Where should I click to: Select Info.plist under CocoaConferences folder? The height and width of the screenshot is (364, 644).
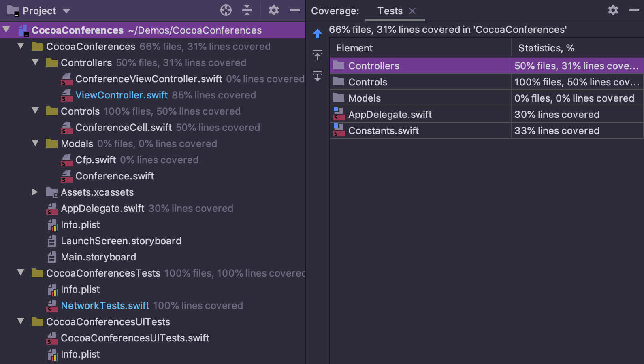pos(80,225)
